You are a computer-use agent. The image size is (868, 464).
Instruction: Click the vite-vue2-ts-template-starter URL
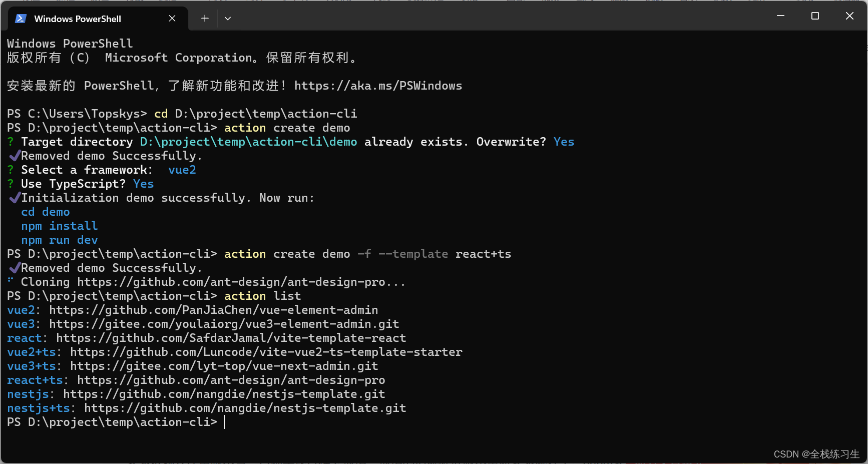pos(266,352)
